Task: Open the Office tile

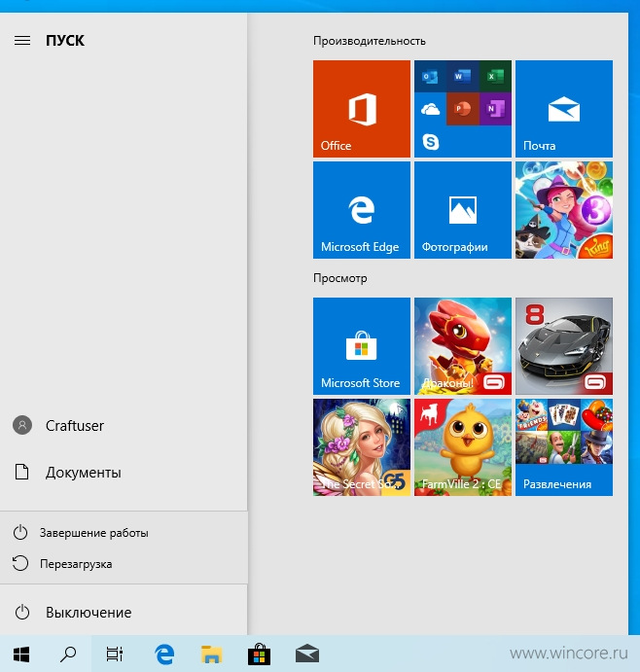Action: tap(362, 109)
